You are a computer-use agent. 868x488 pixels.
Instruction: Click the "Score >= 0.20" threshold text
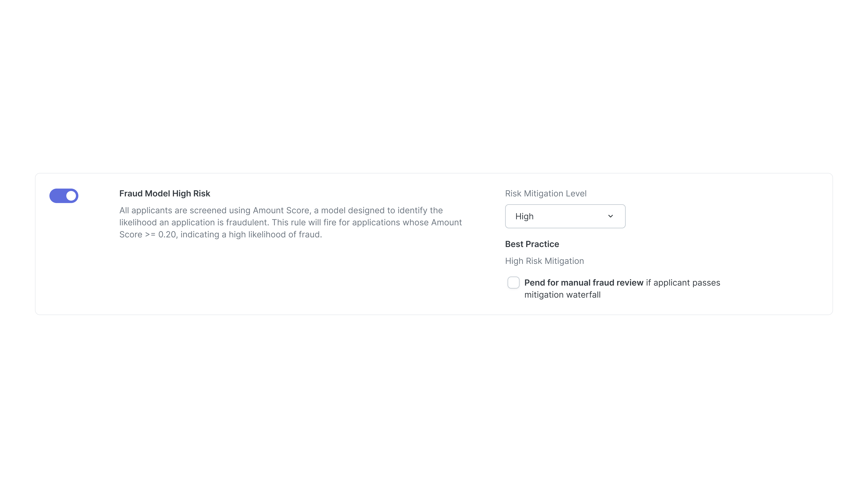pyautogui.click(x=148, y=235)
